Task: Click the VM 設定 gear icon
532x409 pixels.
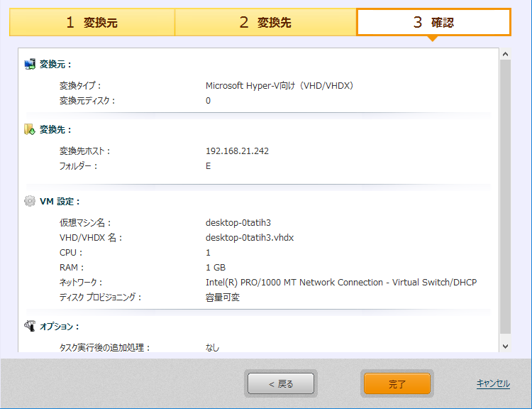Action: [30, 201]
